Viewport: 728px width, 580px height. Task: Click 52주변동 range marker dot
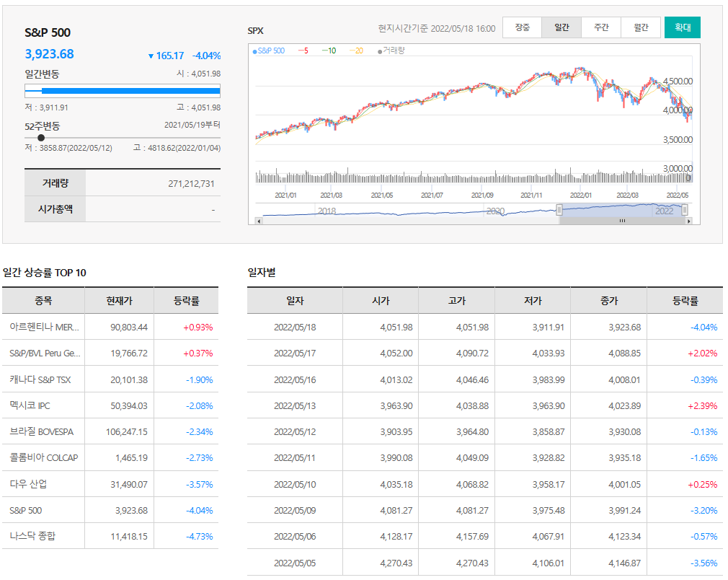pos(41,138)
